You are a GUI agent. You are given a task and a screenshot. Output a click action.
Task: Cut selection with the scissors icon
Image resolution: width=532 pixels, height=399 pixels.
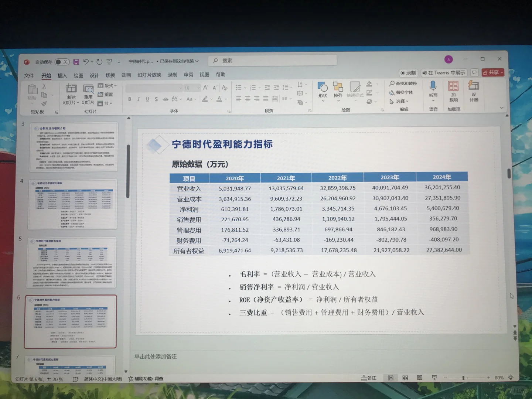click(44, 86)
